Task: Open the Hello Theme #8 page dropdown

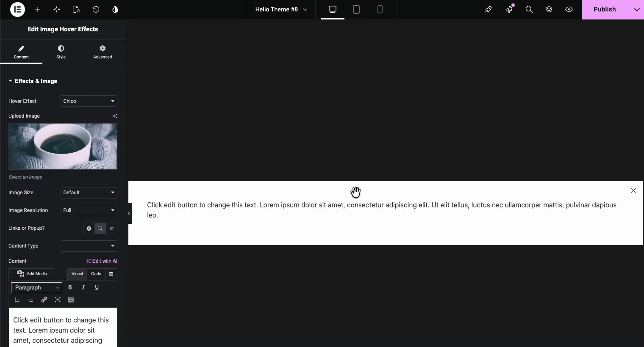Action: click(282, 9)
